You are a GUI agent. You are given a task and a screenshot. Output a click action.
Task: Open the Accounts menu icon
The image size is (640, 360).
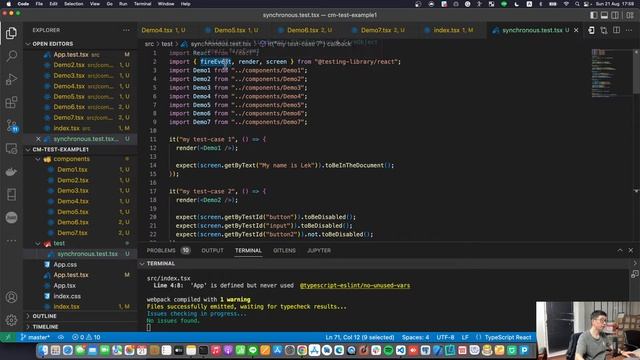pyautogui.click(x=11, y=297)
